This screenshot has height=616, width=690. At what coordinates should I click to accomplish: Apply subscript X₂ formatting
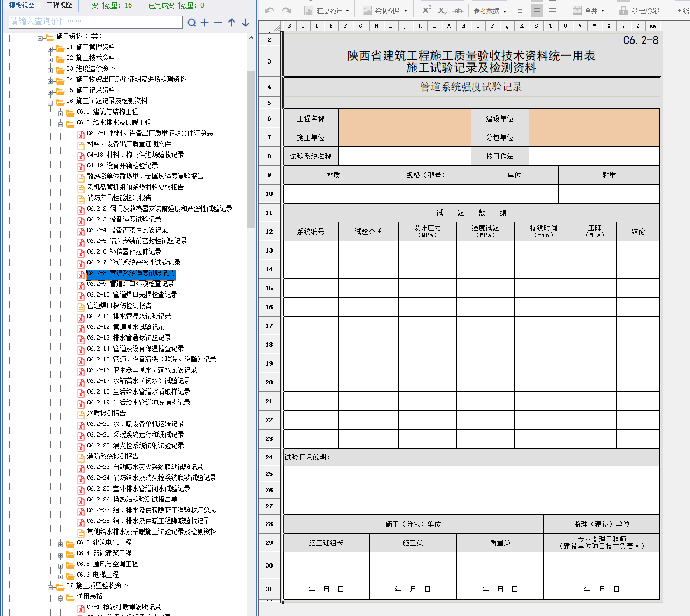442,10
